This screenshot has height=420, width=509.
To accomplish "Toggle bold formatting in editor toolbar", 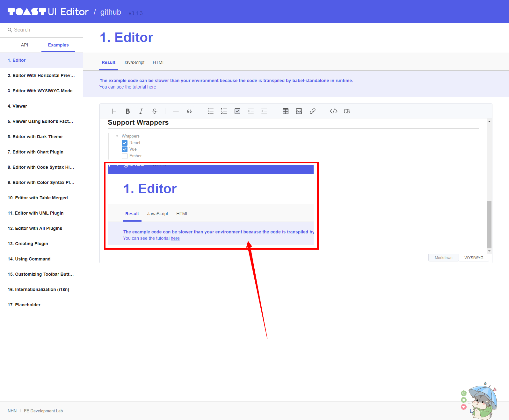I will pyautogui.click(x=128, y=111).
